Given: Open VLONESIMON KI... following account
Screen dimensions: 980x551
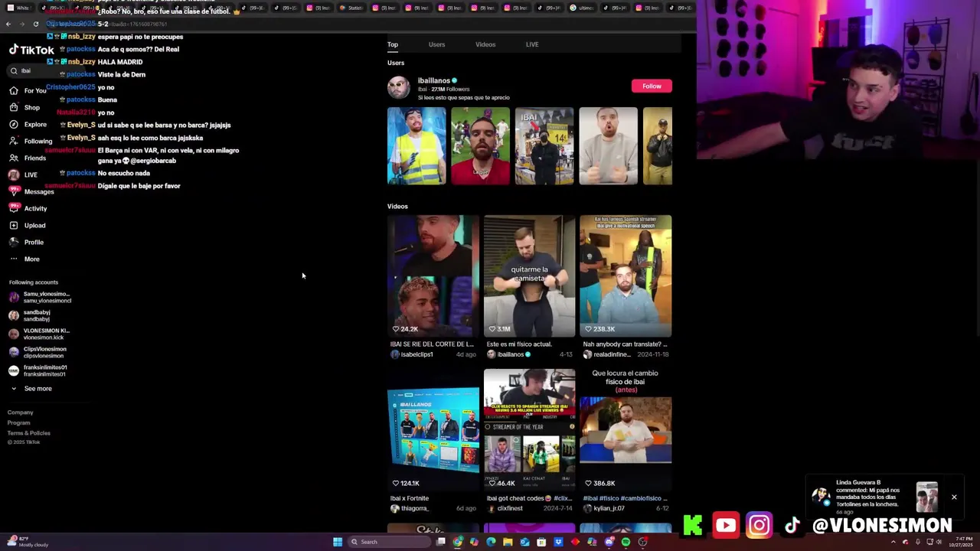Looking at the screenshot, I should [39, 334].
